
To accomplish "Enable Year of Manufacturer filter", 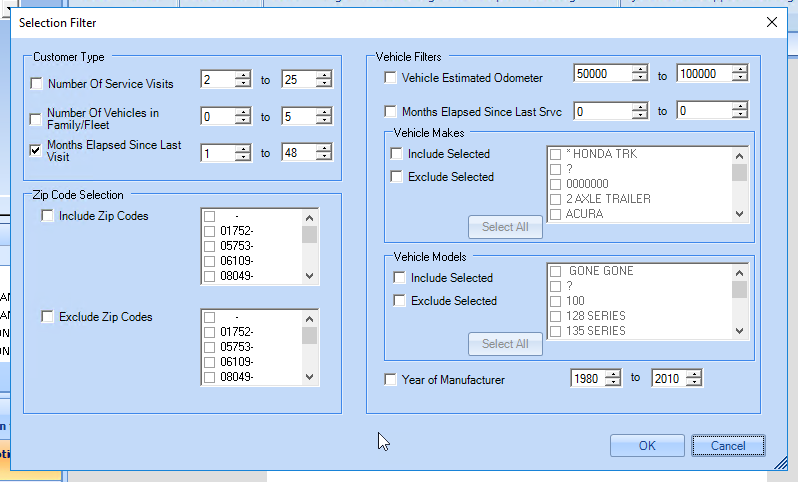I will [391, 380].
